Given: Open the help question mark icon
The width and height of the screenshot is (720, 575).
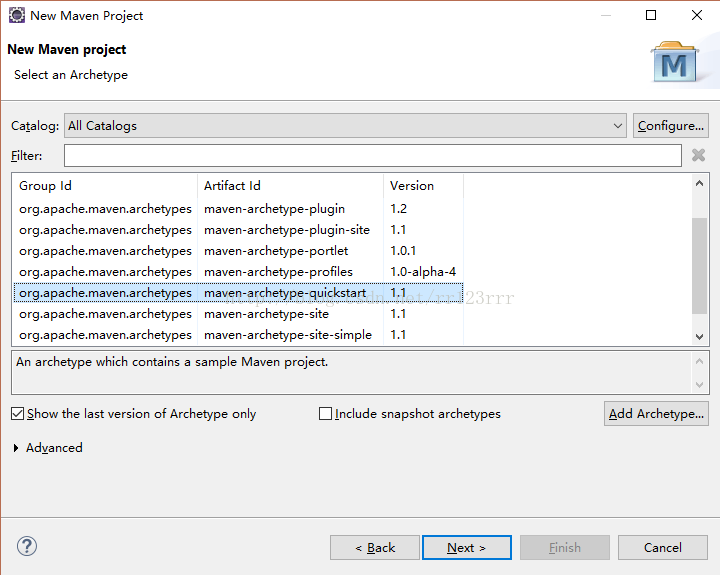Looking at the screenshot, I should tap(27, 547).
